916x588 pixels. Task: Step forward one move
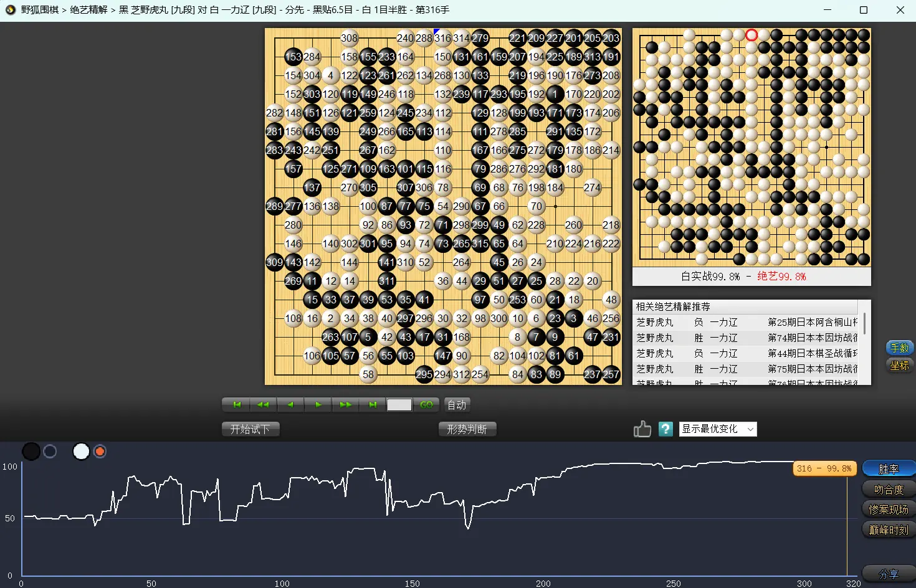pos(318,405)
